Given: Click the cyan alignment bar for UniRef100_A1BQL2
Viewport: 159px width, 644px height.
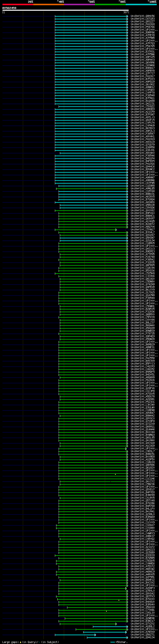Looking at the screenshot, I should 110,627.
